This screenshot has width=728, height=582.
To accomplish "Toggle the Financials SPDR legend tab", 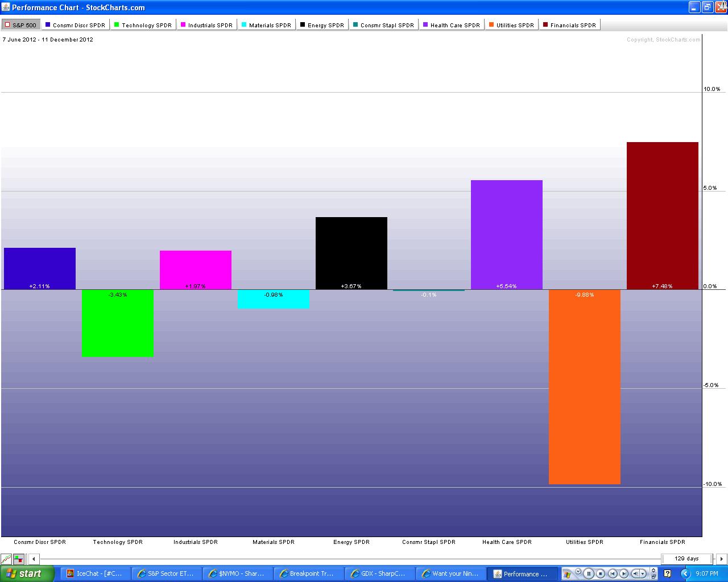I will 569,25.
